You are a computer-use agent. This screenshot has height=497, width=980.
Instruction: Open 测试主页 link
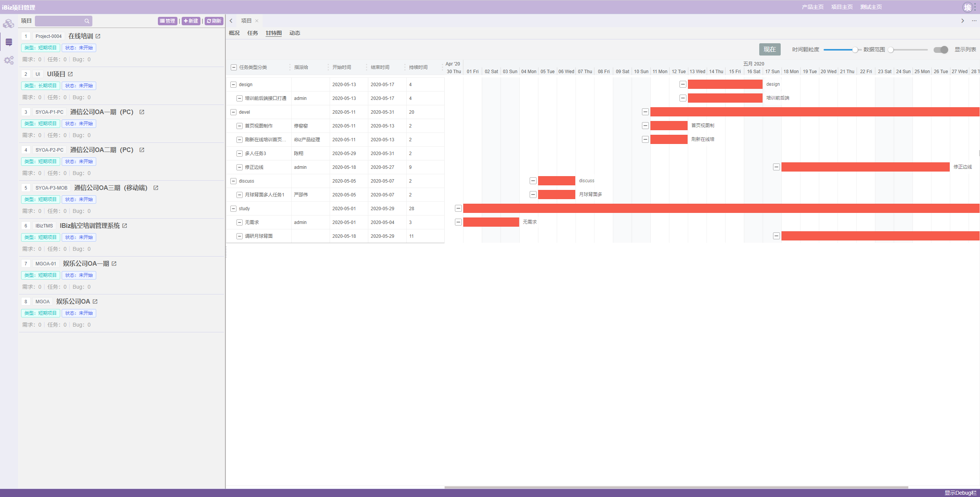(x=871, y=7)
